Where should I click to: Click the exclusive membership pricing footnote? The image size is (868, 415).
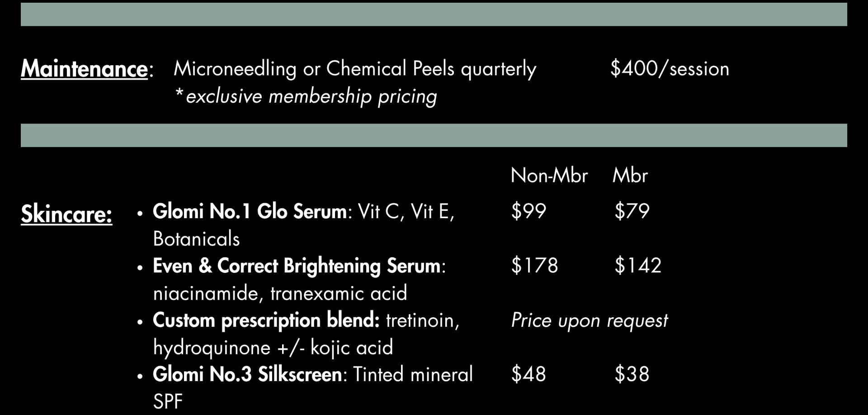pos(306,96)
